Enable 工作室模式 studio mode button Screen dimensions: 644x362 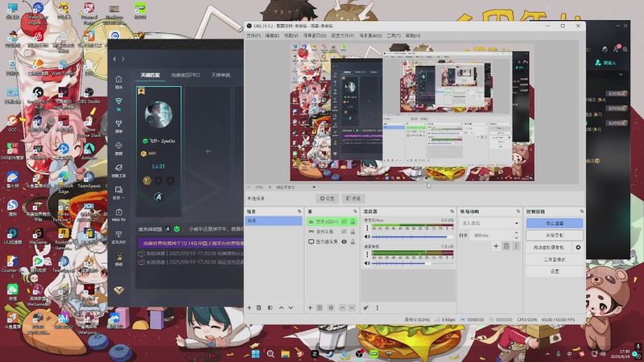tap(555, 259)
